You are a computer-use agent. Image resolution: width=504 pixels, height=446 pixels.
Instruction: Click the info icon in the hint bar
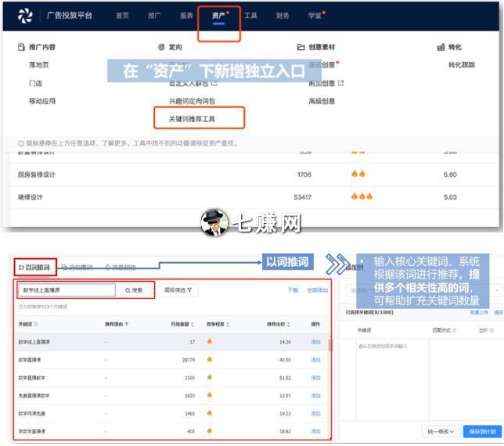21,143
